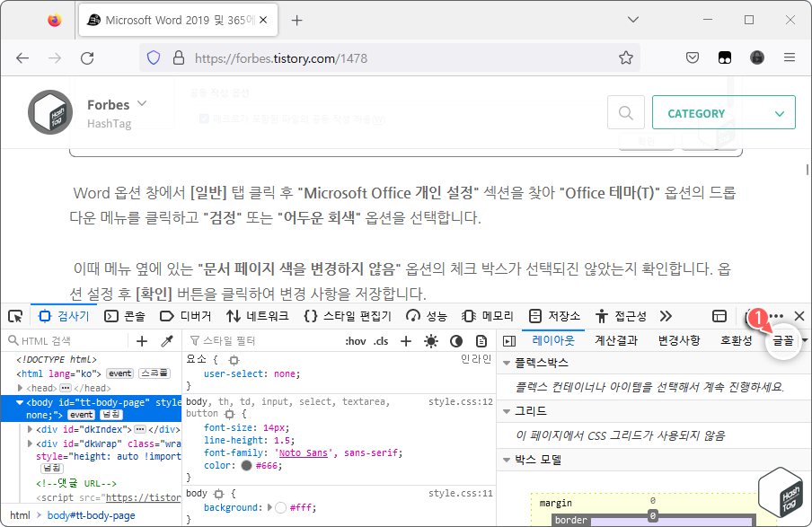Show more devtools tabs with the chevron
The width and height of the screenshot is (812, 527).
click(x=666, y=316)
